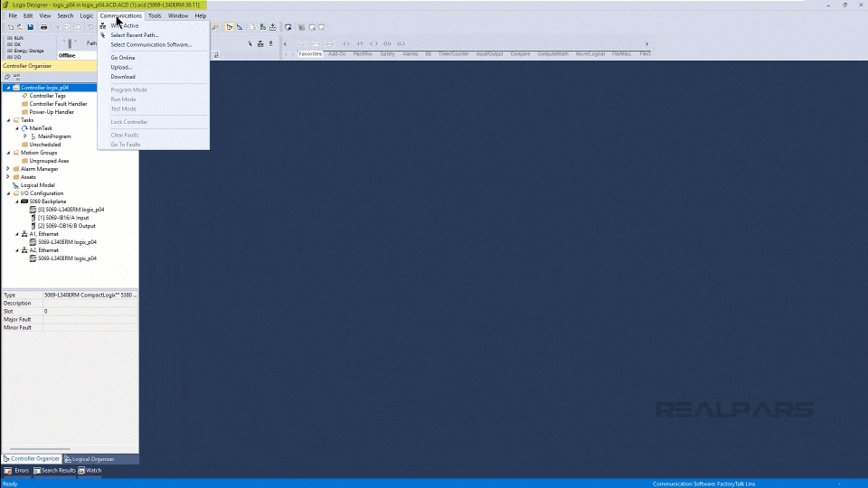This screenshot has width=868, height=488.
Task: Select Controller Tags in the tree
Action: pos(48,96)
